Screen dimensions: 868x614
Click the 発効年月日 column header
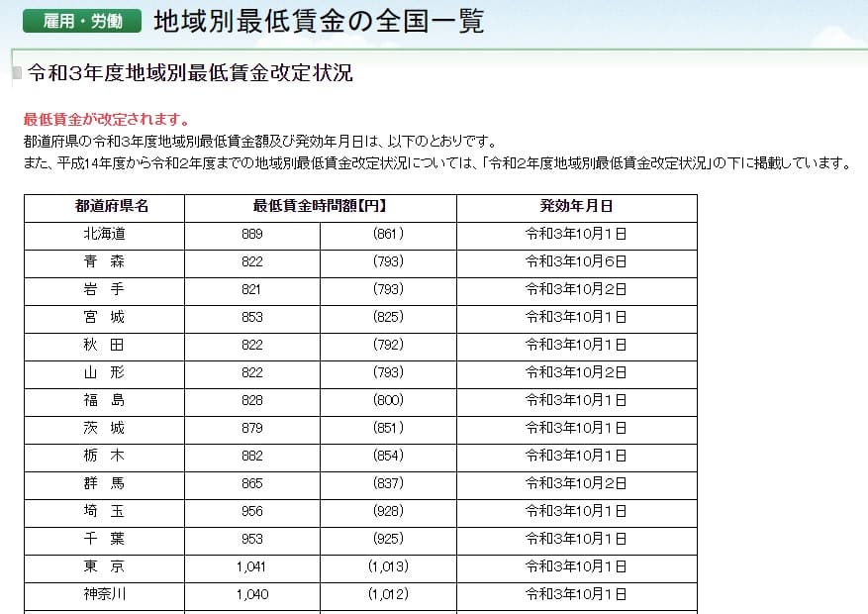tap(576, 206)
